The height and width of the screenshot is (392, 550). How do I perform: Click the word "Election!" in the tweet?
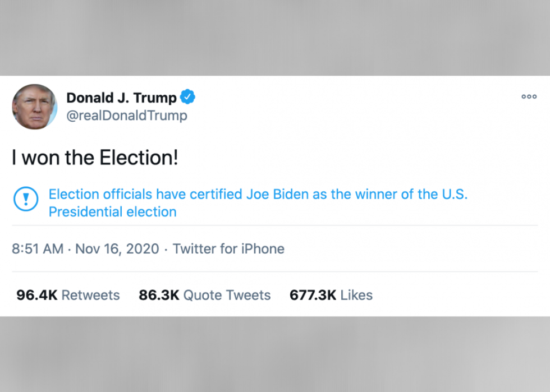pos(139,158)
